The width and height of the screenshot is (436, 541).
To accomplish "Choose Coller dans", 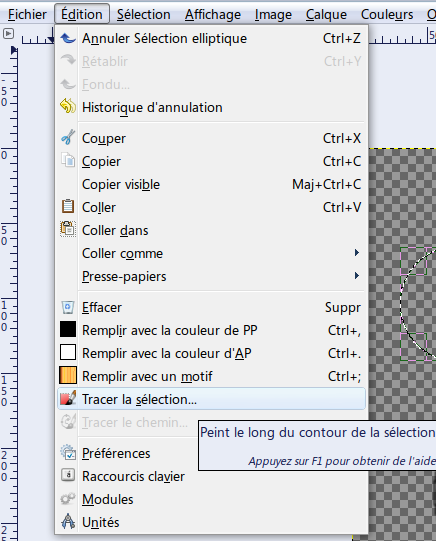I will tap(211, 230).
